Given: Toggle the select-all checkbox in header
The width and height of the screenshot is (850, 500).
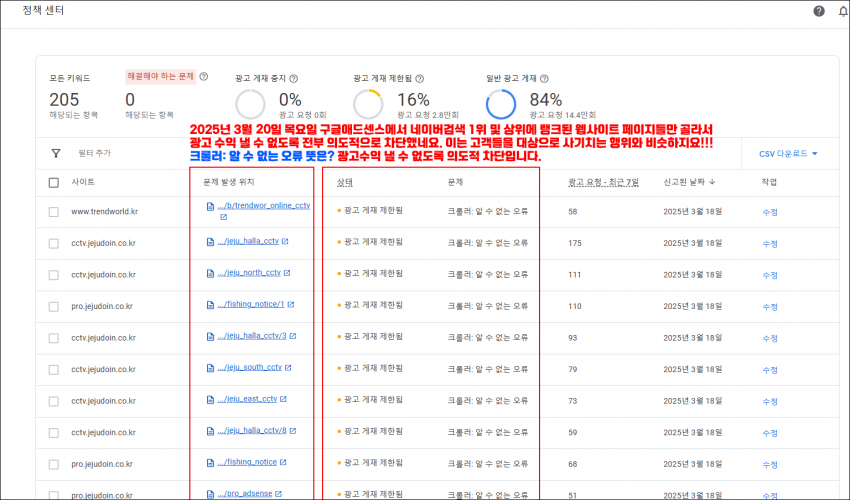Looking at the screenshot, I should (x=54, y=183).
